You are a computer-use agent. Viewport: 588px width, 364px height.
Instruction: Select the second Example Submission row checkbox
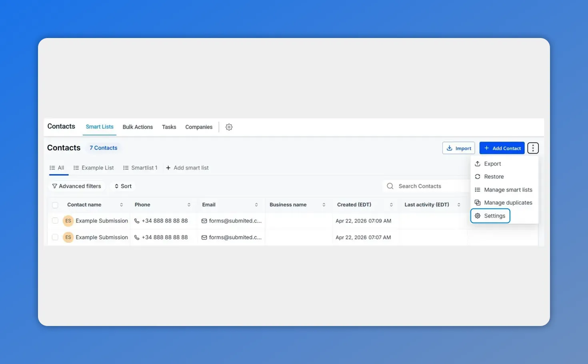point(55,237)
